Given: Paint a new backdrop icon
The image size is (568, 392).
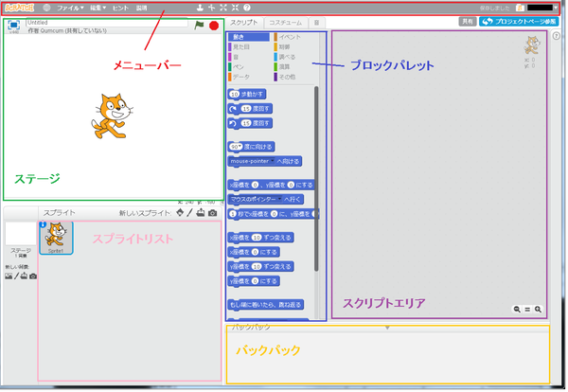Looking at the screenshot, I should click(x=16, y=276).
